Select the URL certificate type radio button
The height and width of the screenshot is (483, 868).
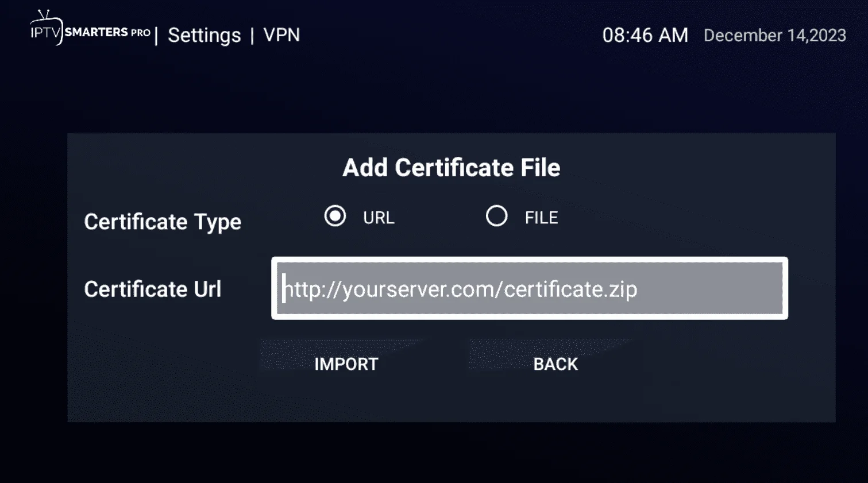[335, 217]
